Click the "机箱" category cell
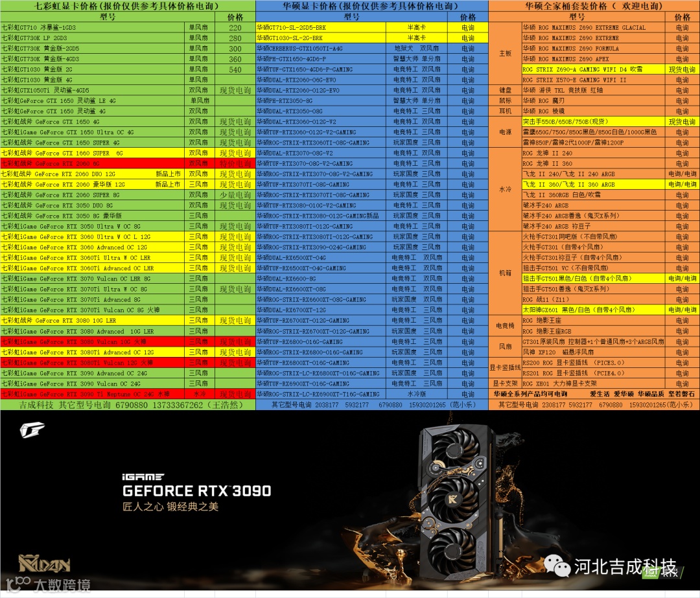Viewport: 700px width, 598px height. (506, 273)
